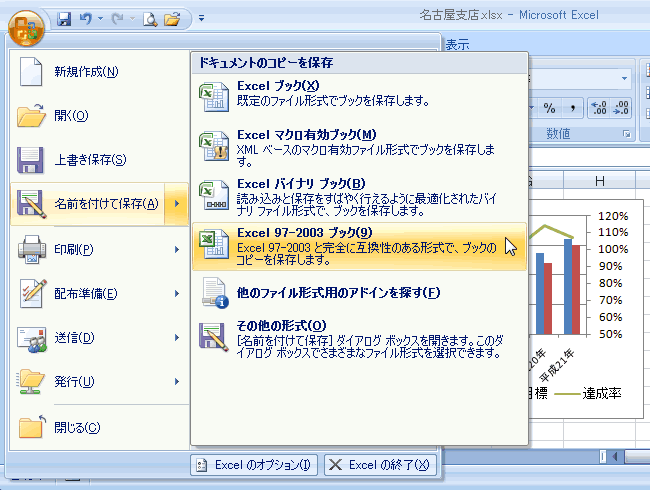The width and height of the screenshot is (650, 490).
Task: Open the 数値 group dialog launcher
Action: coord(627,133)
